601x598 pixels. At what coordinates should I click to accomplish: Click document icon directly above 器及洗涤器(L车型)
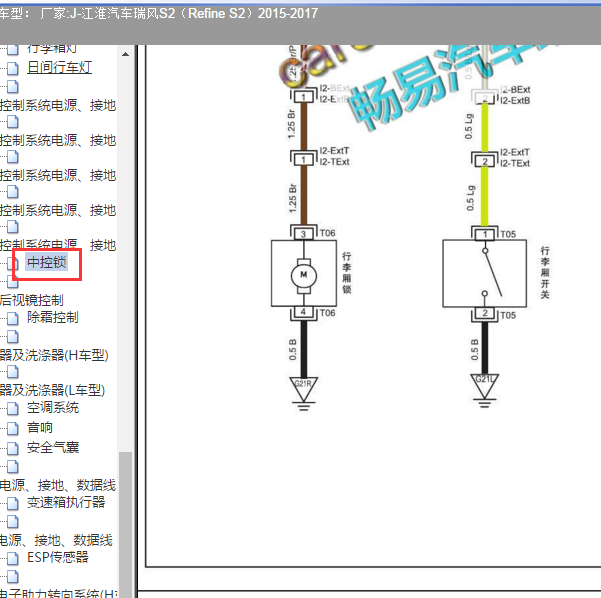tap(13, 371)
